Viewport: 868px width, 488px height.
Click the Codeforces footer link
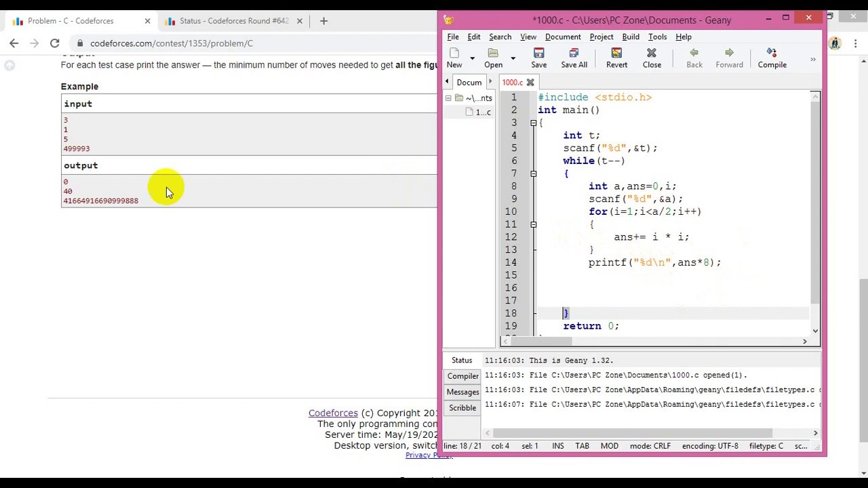coord(332,413)
